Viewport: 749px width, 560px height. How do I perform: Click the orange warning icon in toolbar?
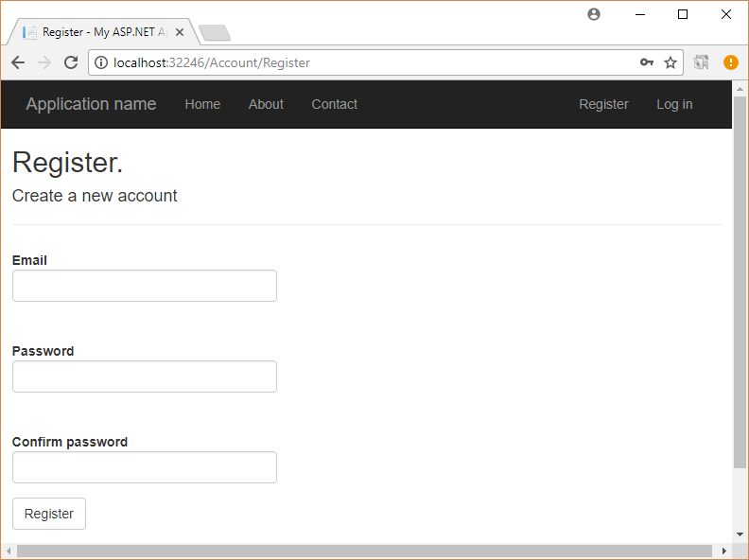click(731, 62)
